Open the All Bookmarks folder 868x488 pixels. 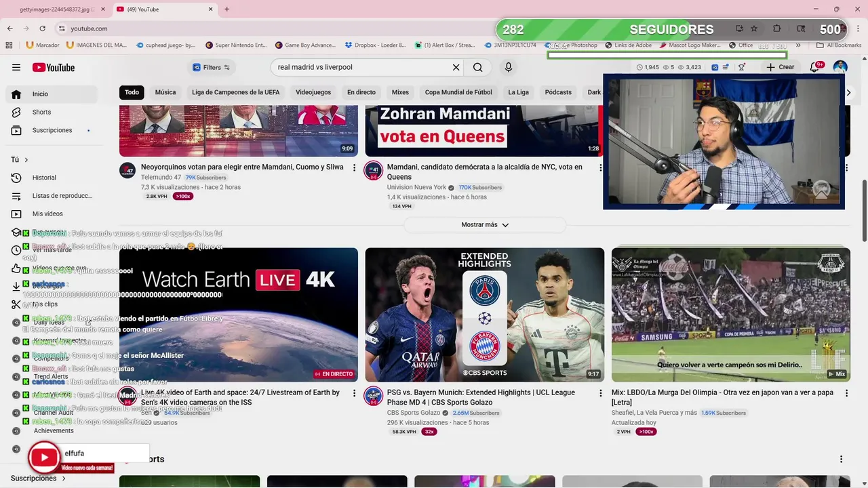(x=839, y=45)
